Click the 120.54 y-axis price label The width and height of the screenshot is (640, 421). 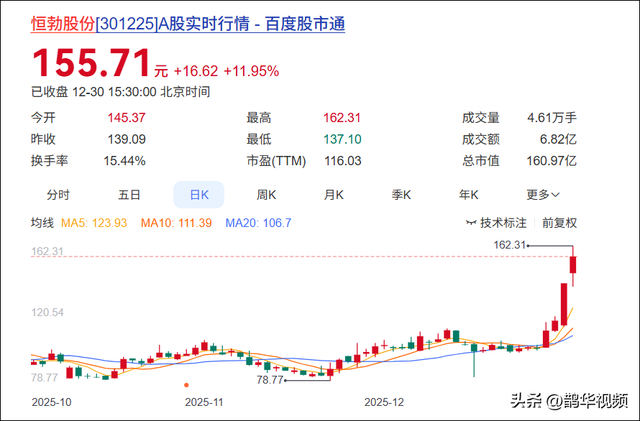tap(47, 312)
